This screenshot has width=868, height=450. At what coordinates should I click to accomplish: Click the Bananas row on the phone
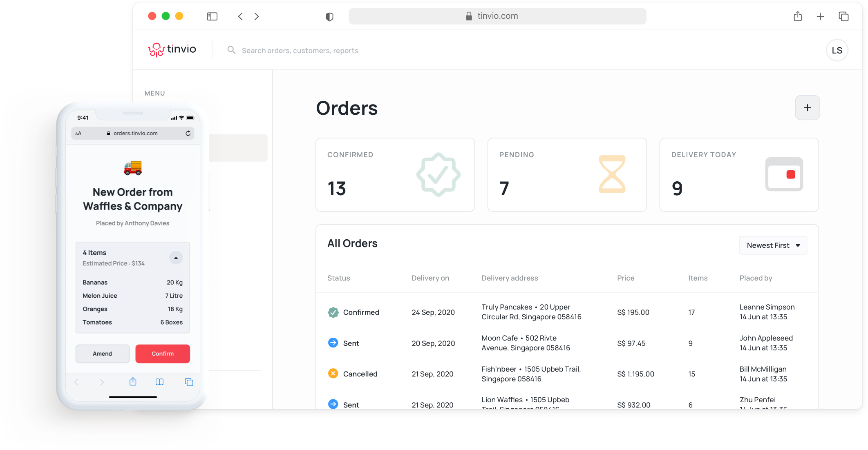click(133, 283)
